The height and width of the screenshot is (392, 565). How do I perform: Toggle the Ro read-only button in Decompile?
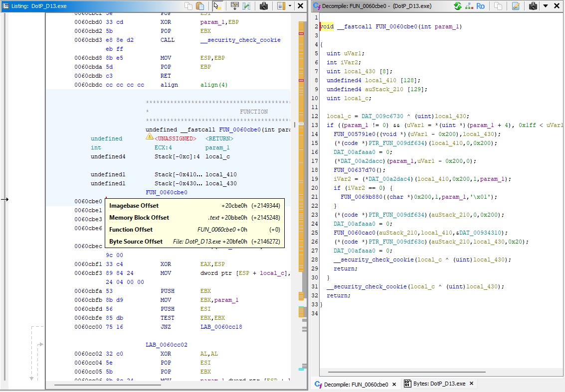(x=480, y=6)
